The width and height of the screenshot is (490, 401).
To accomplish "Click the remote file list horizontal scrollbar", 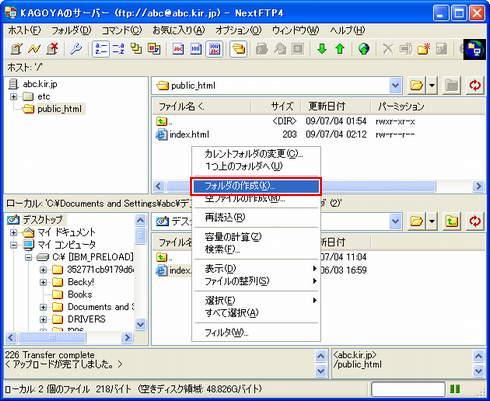I will 319,186.
